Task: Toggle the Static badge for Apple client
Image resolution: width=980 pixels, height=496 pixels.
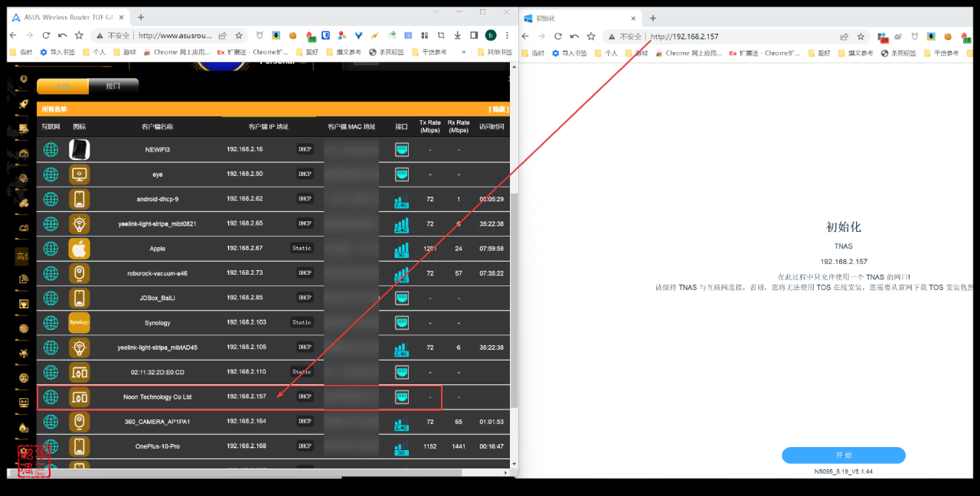Action: pos(302,248)
